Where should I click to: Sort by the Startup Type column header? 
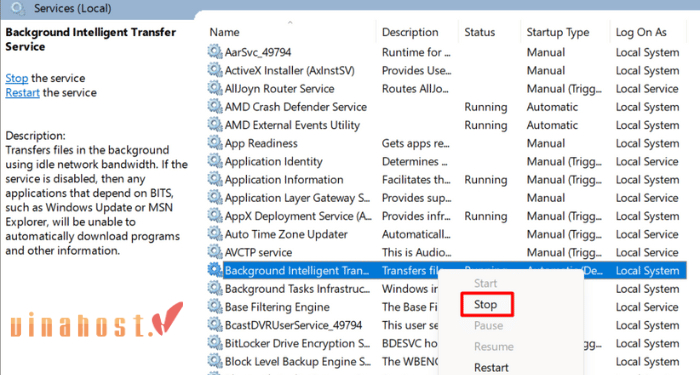pos(558,32)
